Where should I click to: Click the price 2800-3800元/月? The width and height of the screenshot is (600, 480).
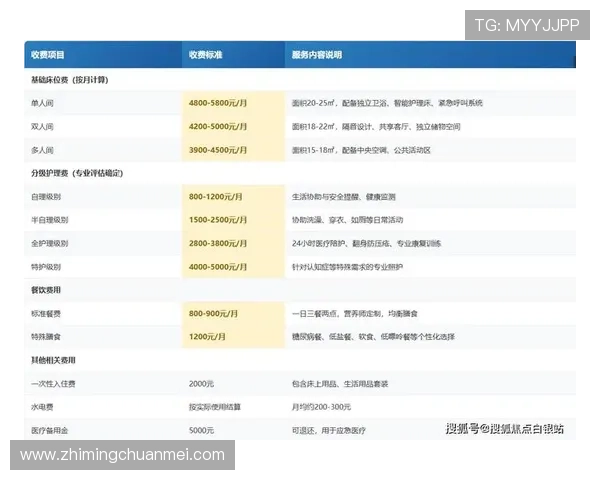[218, 243]
